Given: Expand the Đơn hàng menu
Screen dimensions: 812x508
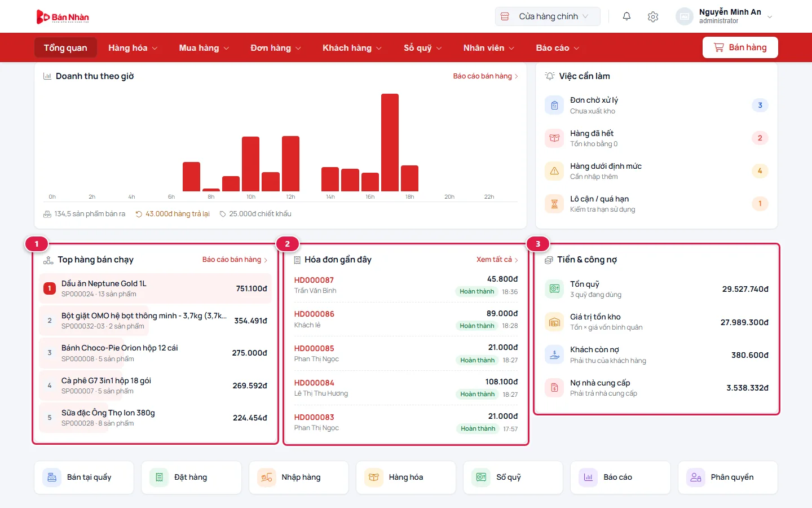Looking at the screenshot, I should click(x=276, y=48).
